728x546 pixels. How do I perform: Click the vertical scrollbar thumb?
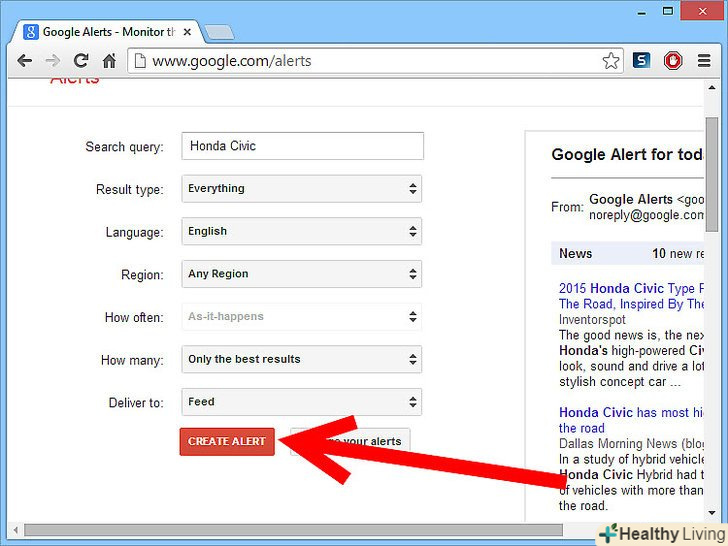coord(712,175)
